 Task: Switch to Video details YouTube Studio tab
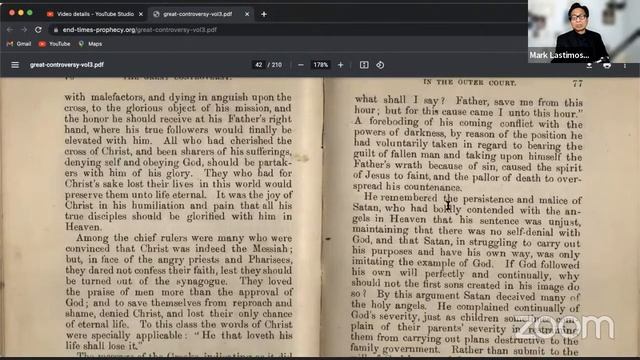click(95, 14)
